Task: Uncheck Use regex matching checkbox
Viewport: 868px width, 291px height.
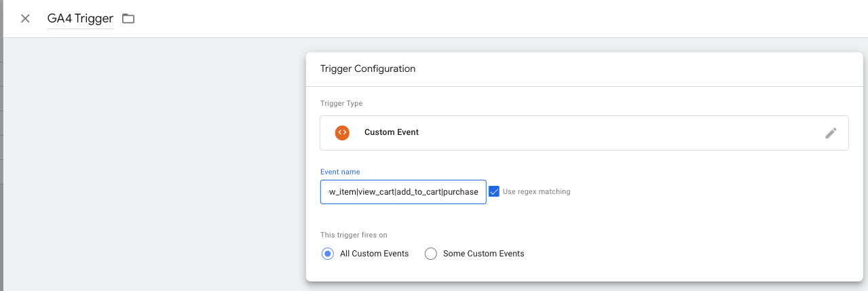Action: [x=494, y=191]
